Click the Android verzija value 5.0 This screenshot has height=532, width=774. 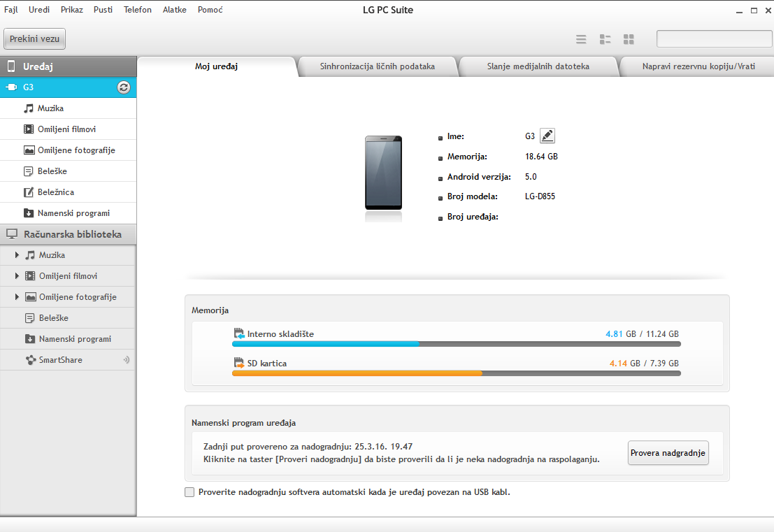coord(531,177)
